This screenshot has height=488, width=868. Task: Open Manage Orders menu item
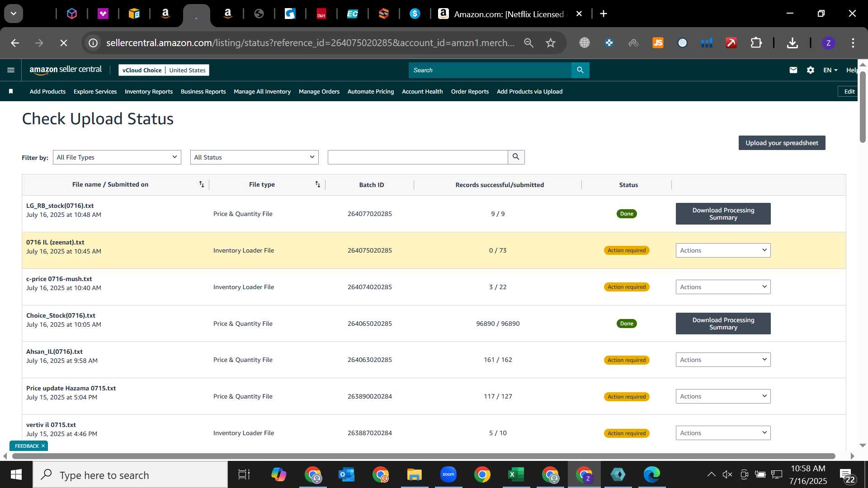coord(319,91)
